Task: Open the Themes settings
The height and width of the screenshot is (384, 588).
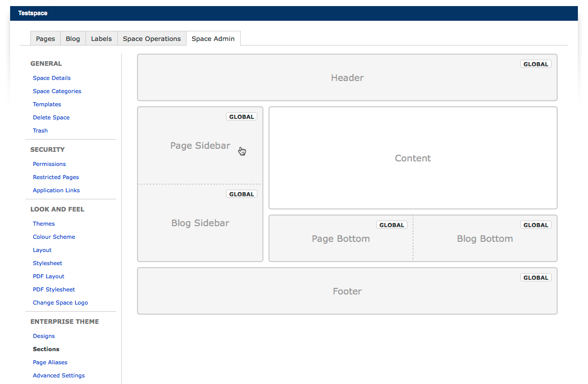Action: [43, 224]
